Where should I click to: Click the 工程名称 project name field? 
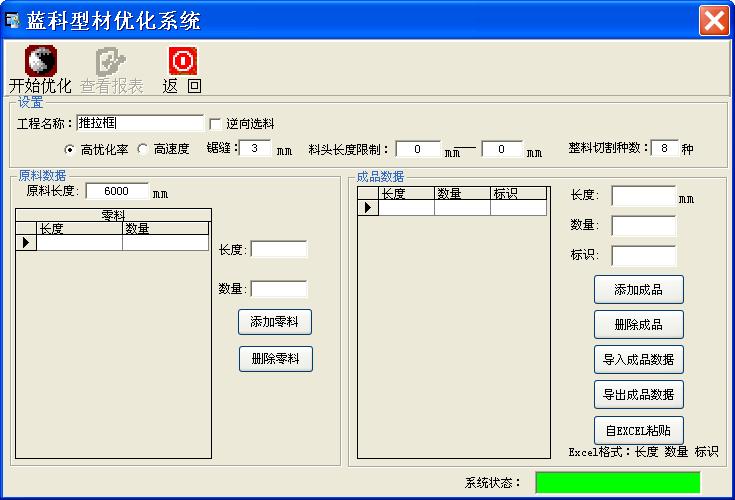139,124
